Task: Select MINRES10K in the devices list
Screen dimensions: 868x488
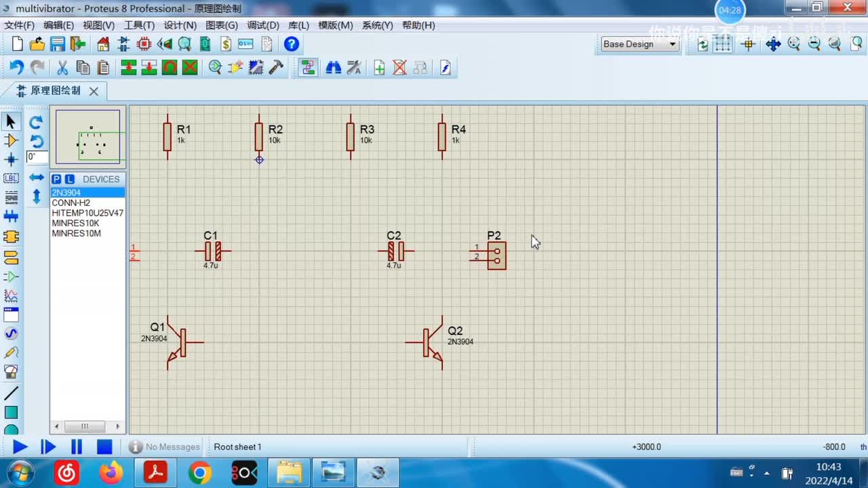Action: [87, 223]
